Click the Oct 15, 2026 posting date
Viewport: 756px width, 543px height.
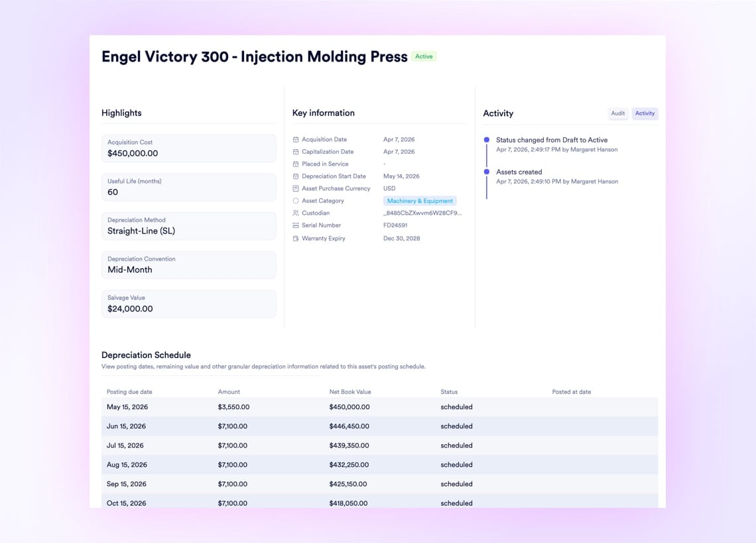click(126, 503)
